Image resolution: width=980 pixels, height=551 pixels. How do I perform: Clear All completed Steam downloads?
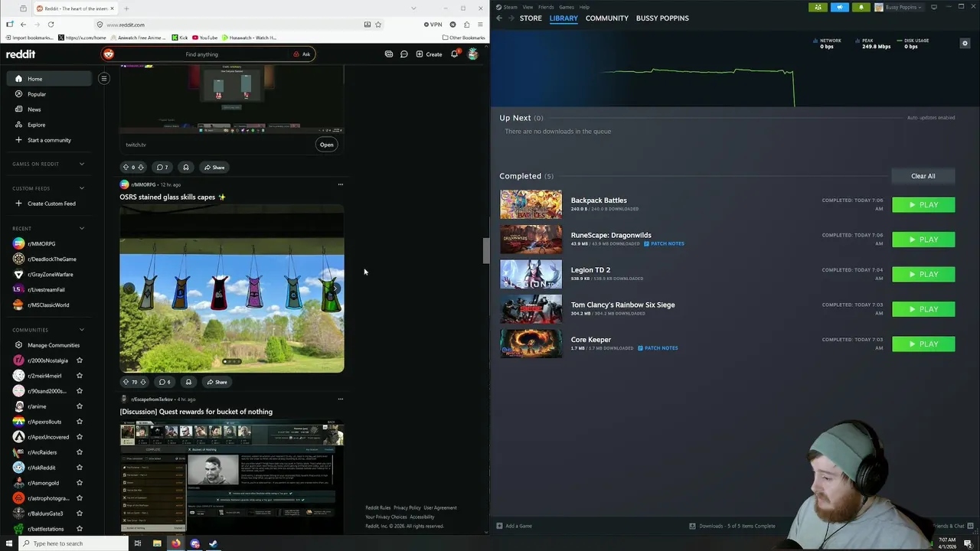pos(923,176)
